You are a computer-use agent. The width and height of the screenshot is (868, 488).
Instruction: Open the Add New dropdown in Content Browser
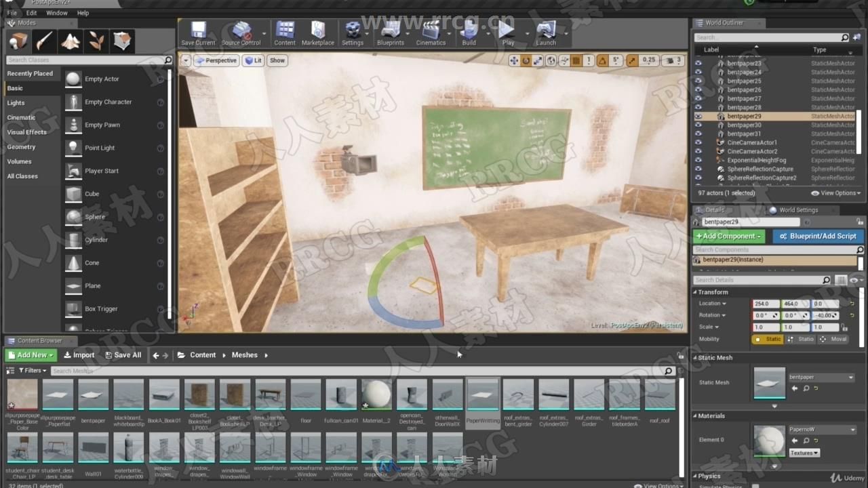31,355
